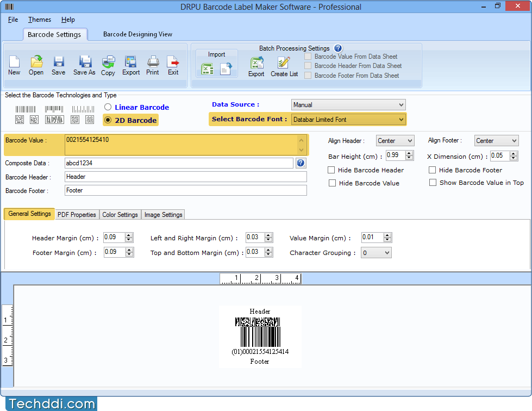Viewport: 532px width, 411px height.
Task: Open the Character Grouping dropdown
Action: pyautogui.click(x=376, y=252)
